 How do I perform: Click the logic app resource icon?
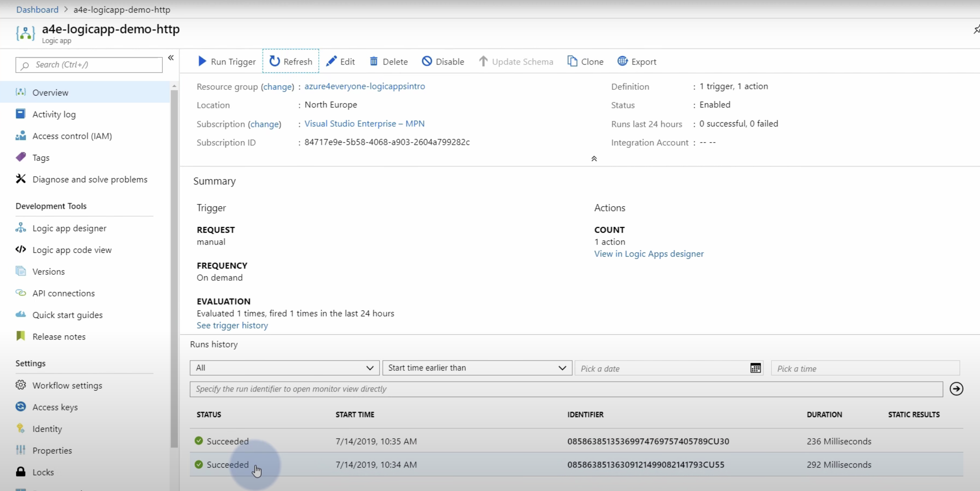25,33
